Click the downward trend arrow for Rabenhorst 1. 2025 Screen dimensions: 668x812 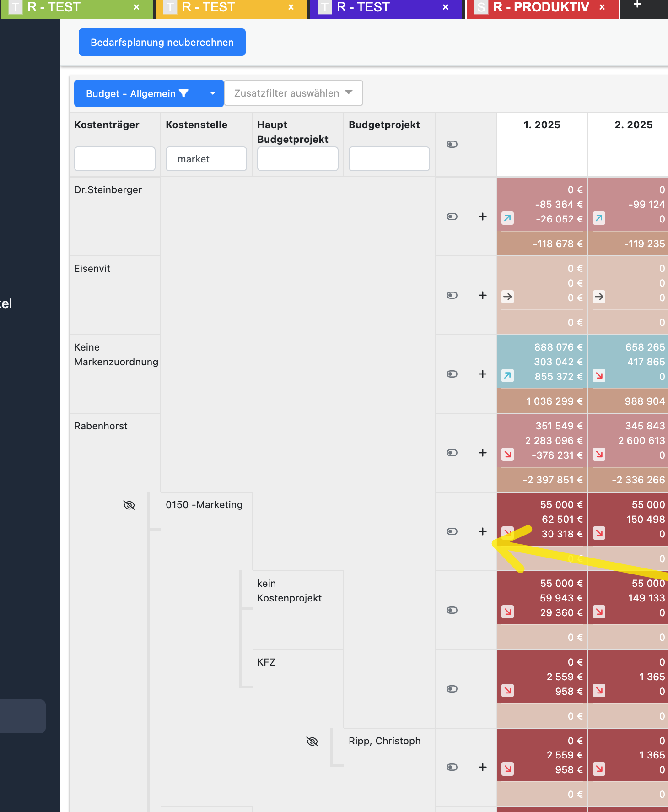point(507,455)
